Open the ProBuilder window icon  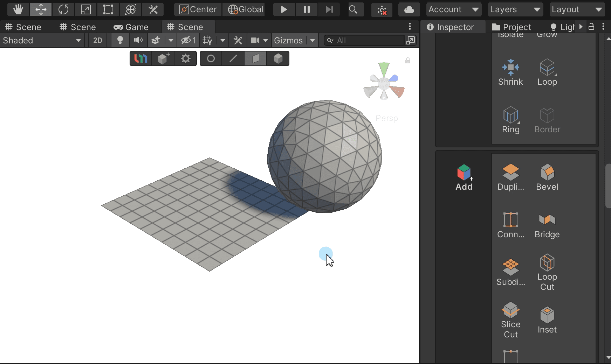click(x=141, y=58)
